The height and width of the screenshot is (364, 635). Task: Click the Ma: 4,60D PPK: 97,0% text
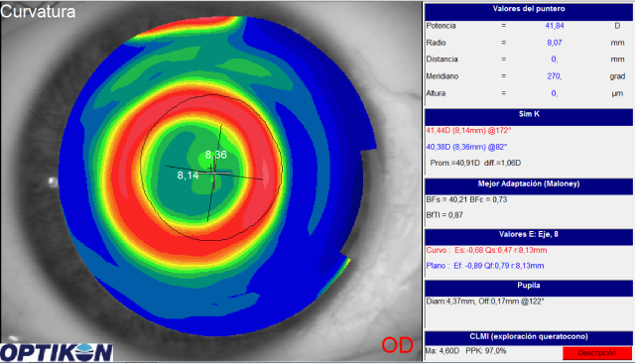point(465,351)
